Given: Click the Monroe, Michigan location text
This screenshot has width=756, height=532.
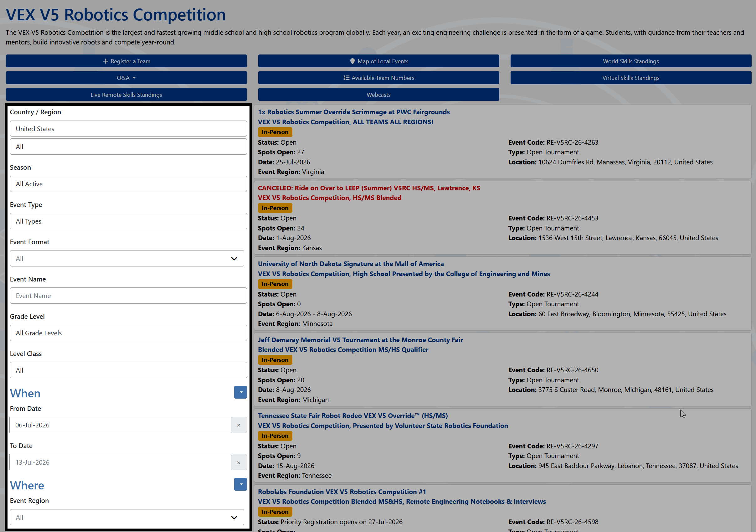Looking at the screenshot, I should point(626,390).
